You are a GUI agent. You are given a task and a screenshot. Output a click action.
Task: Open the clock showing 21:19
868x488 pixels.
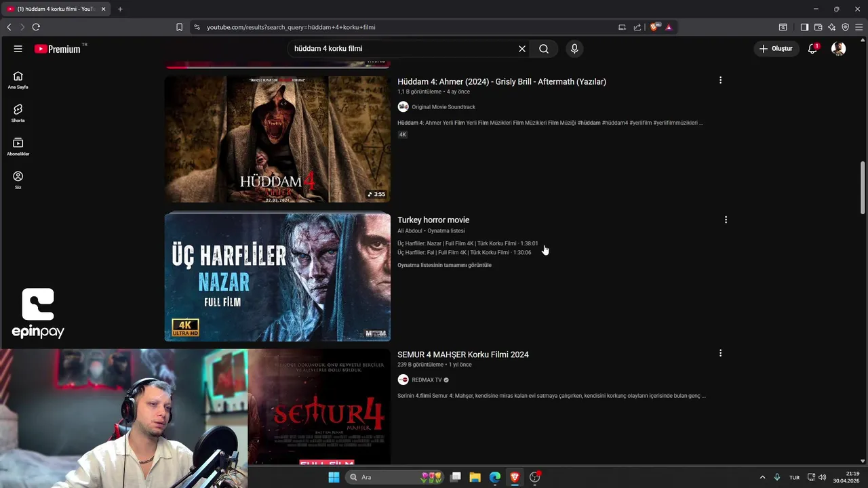[x=847, y=477]
